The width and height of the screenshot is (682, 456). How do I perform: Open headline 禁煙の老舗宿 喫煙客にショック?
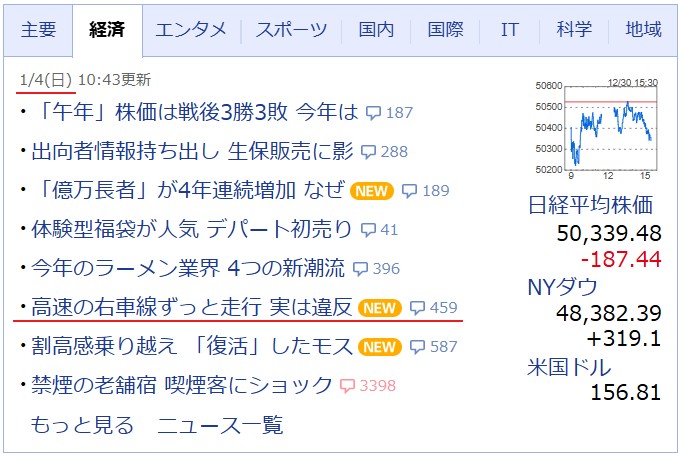point(182,385)
